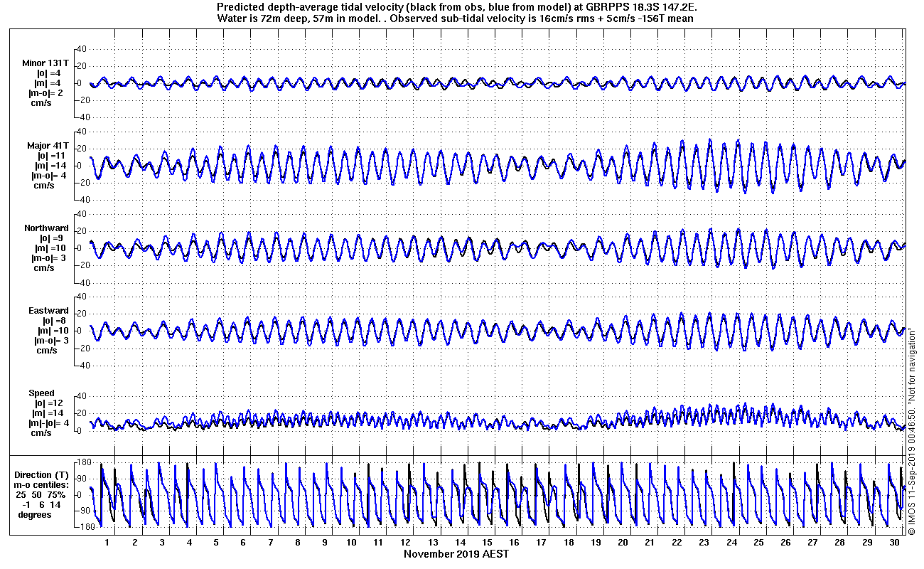924x569 pixels.
Task: Click date label 19 on the x-axis
Action: 596,542
